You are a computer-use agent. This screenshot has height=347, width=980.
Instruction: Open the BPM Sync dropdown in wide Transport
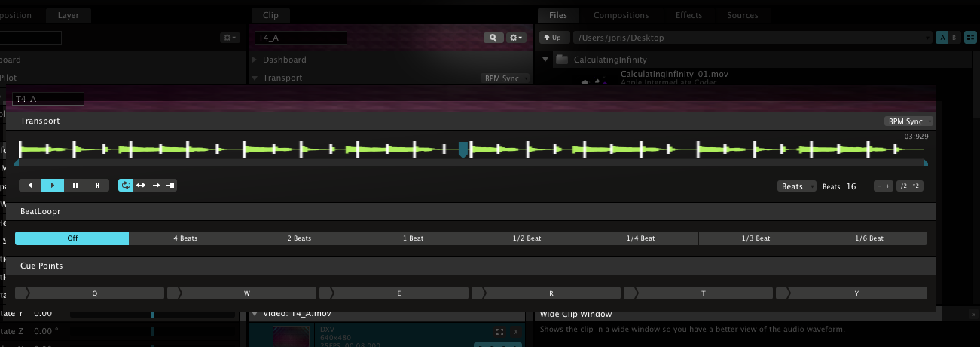[x=908, y=121]
